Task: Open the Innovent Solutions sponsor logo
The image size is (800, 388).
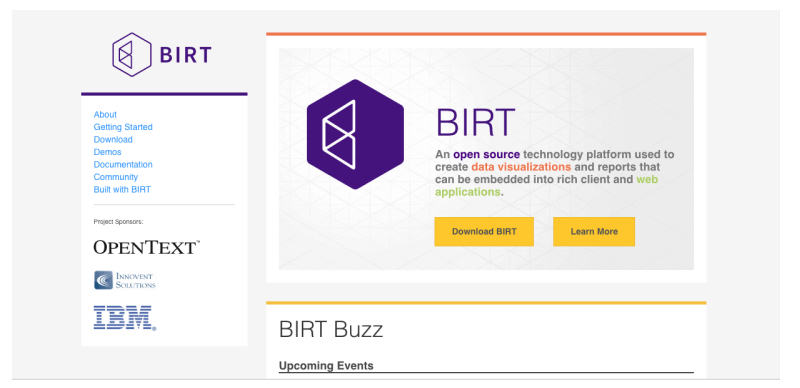Action: (125, 280)
